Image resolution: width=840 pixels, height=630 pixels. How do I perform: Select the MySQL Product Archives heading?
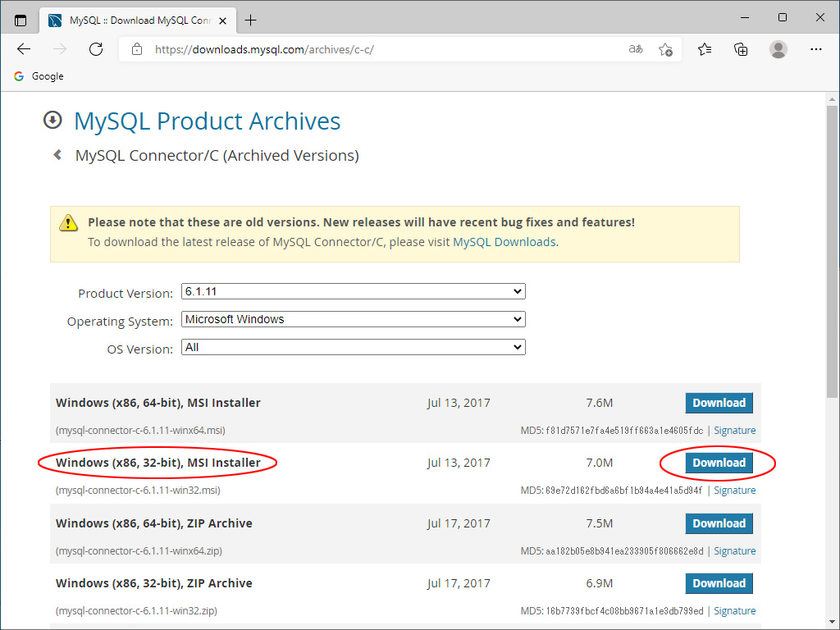[207, 121]
